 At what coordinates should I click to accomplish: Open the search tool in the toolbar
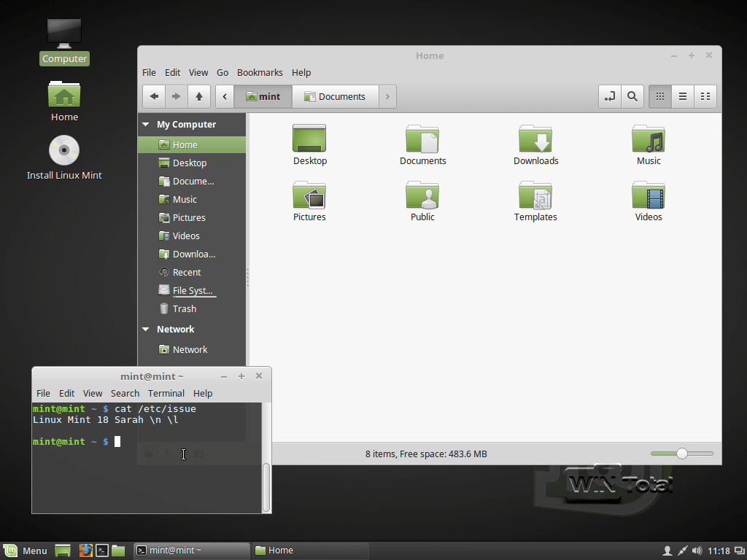coord(632,96)
